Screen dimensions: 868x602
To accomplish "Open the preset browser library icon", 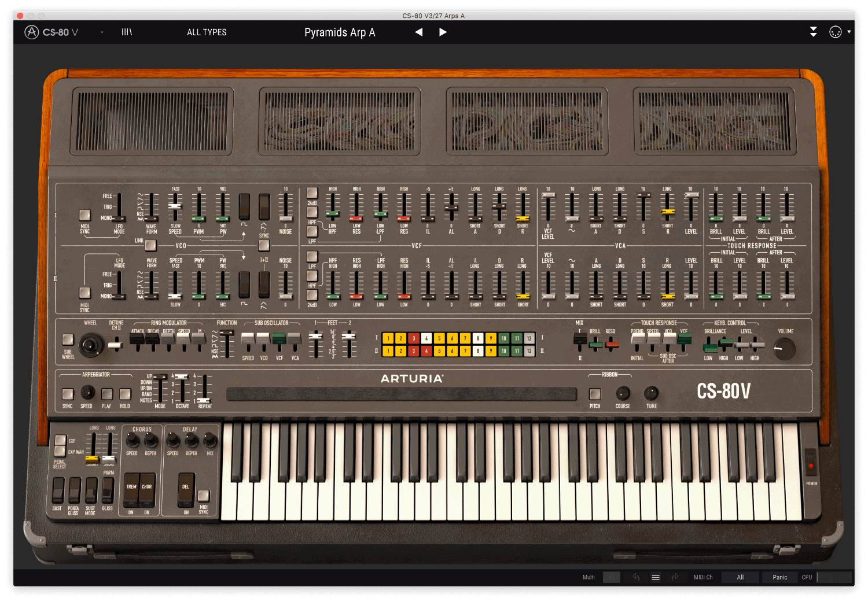I will point(127,32).
